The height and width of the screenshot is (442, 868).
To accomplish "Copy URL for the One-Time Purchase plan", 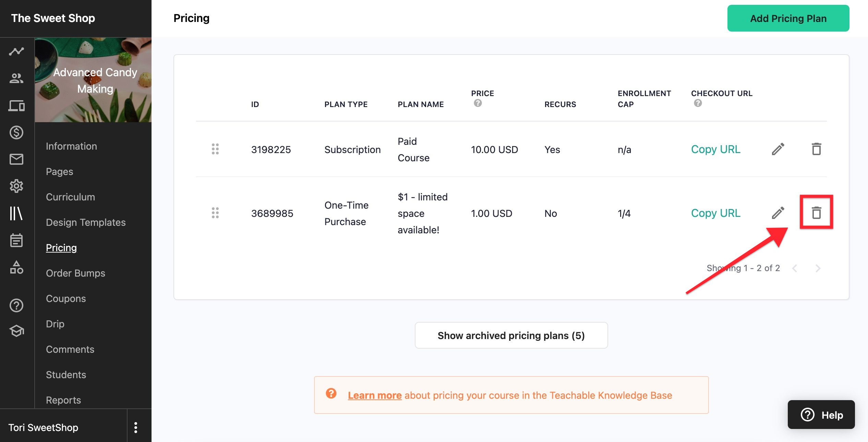I will (x=716, y=212).
